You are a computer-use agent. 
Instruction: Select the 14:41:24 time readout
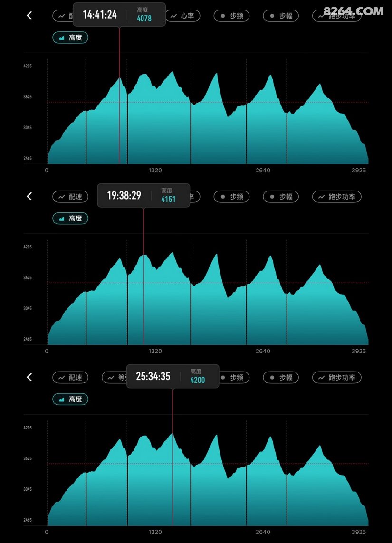100,15
